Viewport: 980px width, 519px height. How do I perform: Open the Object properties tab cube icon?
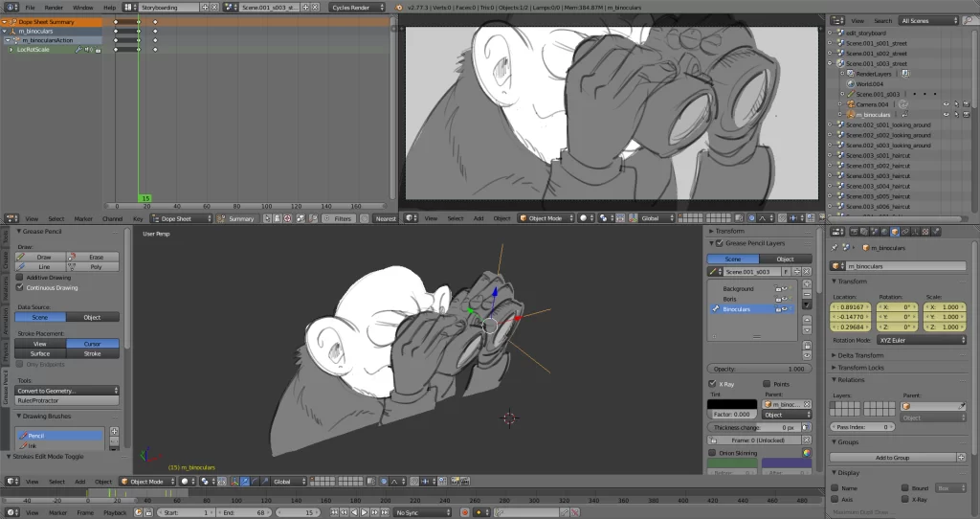click(894, 232)
